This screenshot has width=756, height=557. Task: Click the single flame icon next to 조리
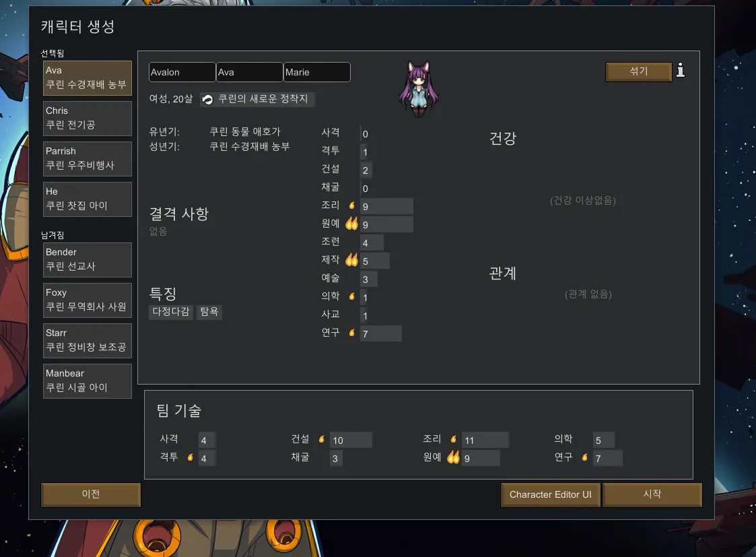pyautogui.click(x=352, y=205)
